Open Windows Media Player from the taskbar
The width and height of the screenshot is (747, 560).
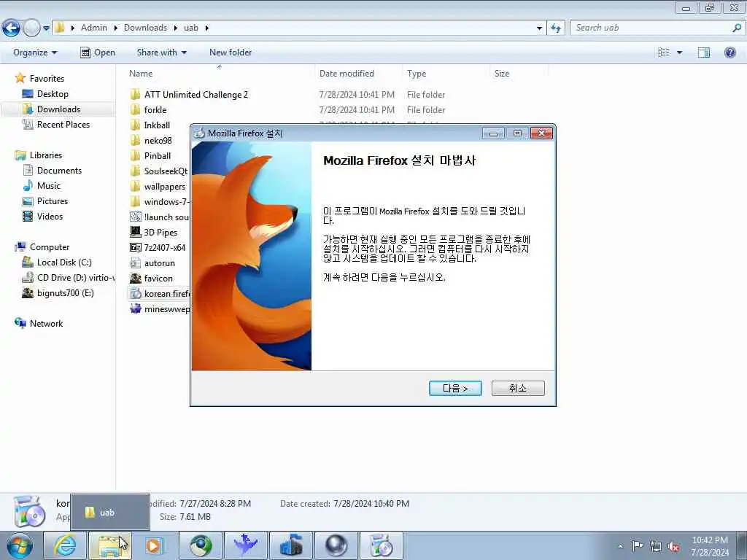pos(155,545)
